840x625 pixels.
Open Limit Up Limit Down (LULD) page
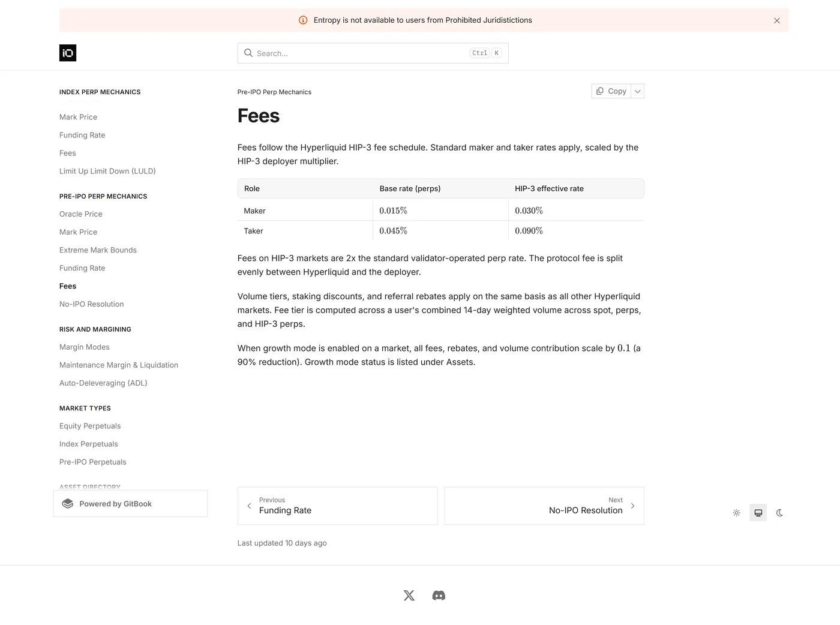pyautogui.click(x=107, y=171)
